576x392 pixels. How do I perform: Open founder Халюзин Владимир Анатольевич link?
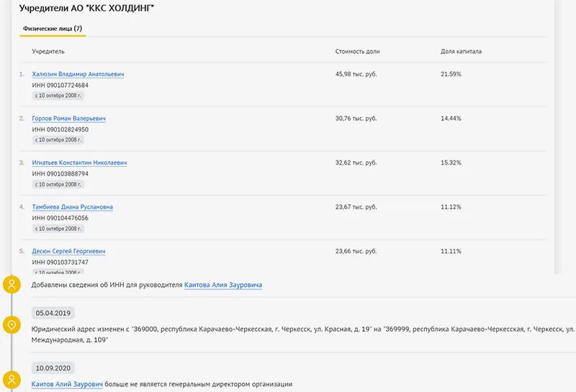(x=78, y=74)
